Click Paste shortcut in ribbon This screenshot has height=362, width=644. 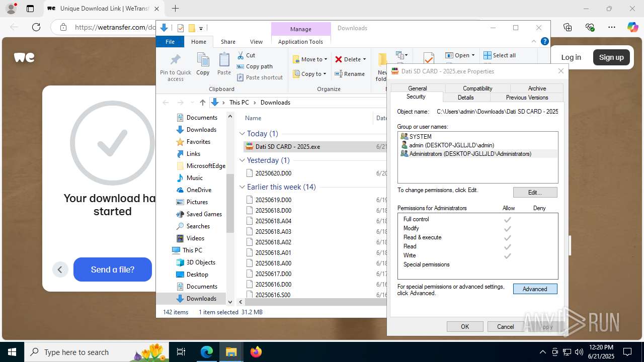point(260,77)
